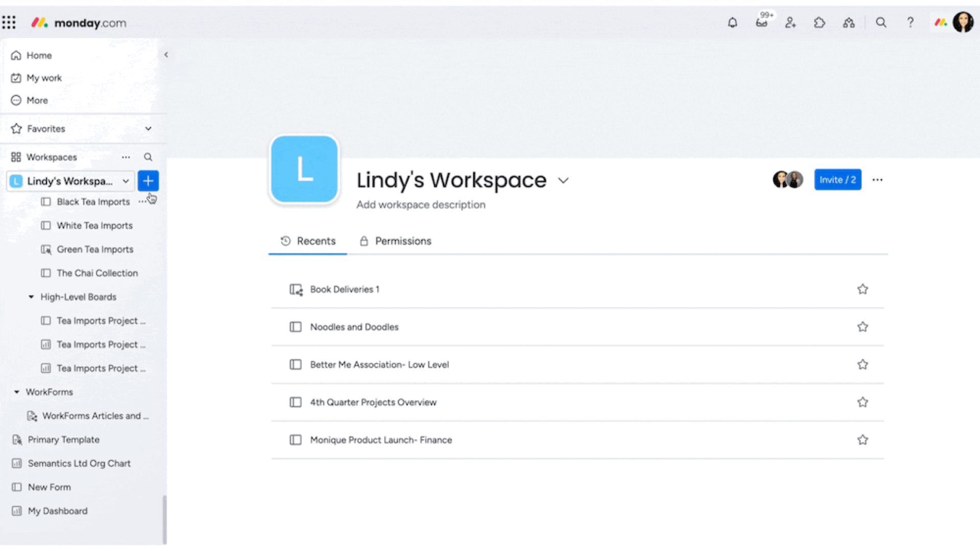Open The Chai Collection board
The image size is (980, 551).
click(x=97, y=273)
